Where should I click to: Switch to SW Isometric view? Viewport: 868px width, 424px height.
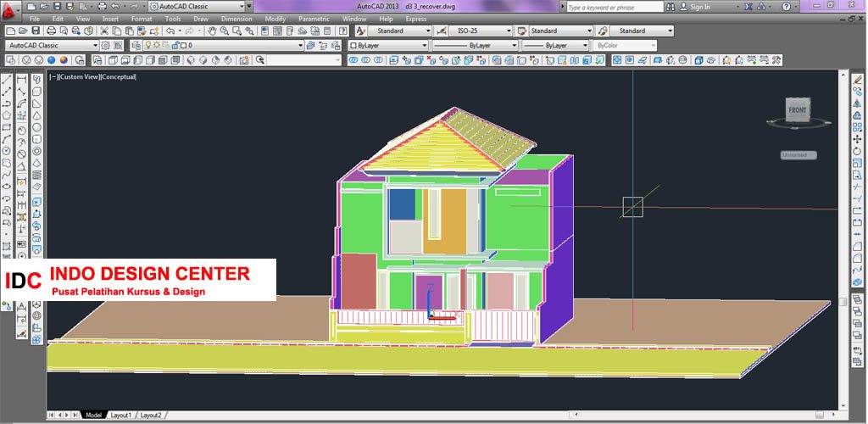tap(191, 59)
